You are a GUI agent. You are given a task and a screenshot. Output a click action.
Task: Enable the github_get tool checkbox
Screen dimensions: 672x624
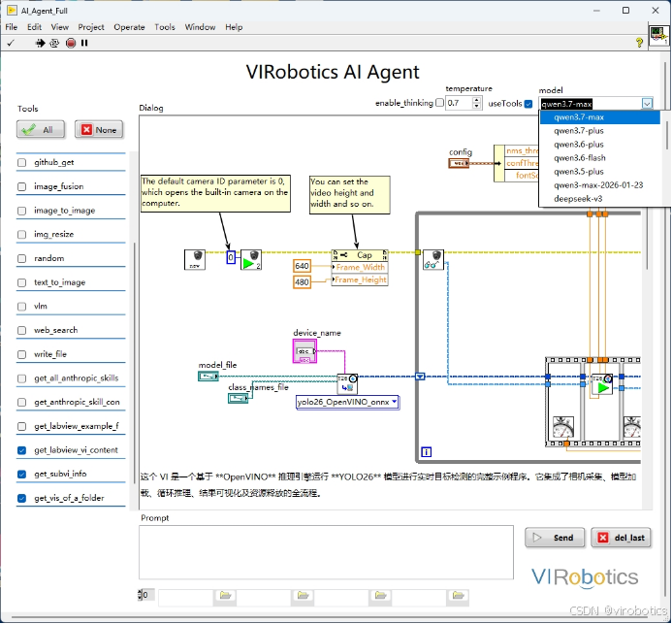point(22,162)
